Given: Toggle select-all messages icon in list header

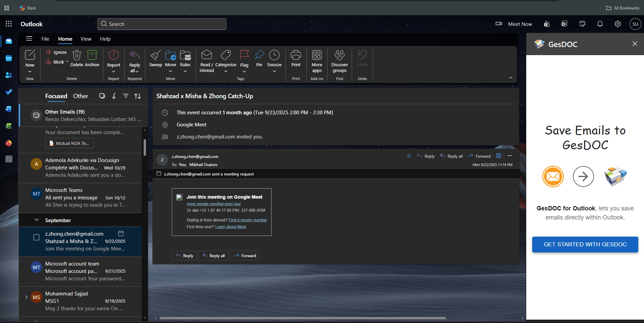Looking at the screenshot, I should pyautogui.click(x=102, y=96).
